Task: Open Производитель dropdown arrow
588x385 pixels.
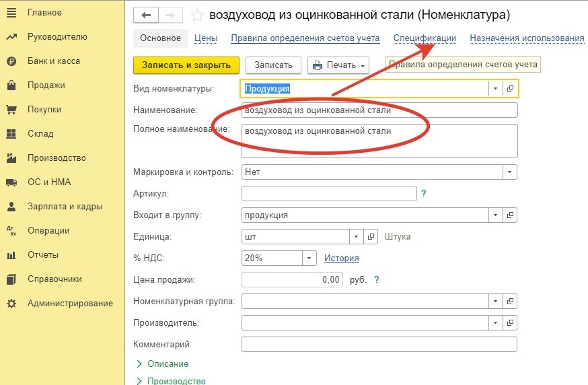Action: 495,322
